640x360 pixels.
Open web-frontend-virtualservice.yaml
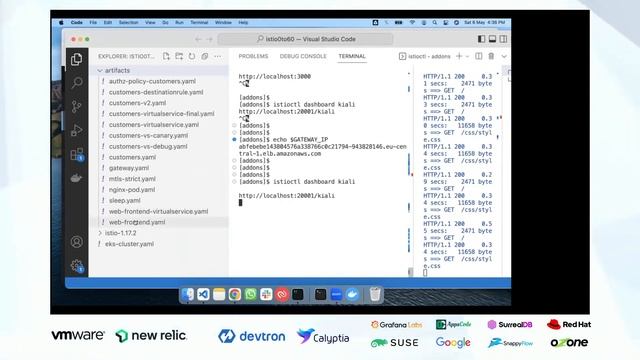click(x=159, y=211)
